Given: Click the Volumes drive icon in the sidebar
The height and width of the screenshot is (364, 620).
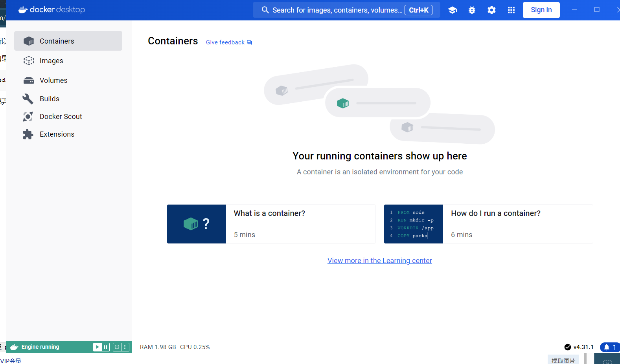Looking at the screenshot, I should coord(29,80).
